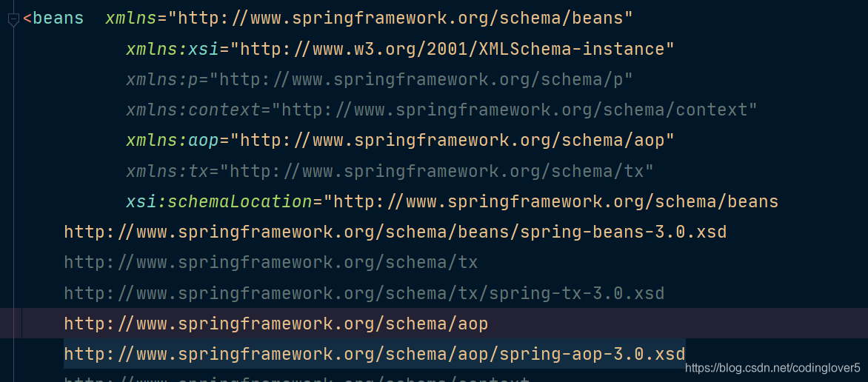This screenshot has height=382, width=868.
Task: Select the greyed xmlns:context namespace line
Action: pos(441,110)
